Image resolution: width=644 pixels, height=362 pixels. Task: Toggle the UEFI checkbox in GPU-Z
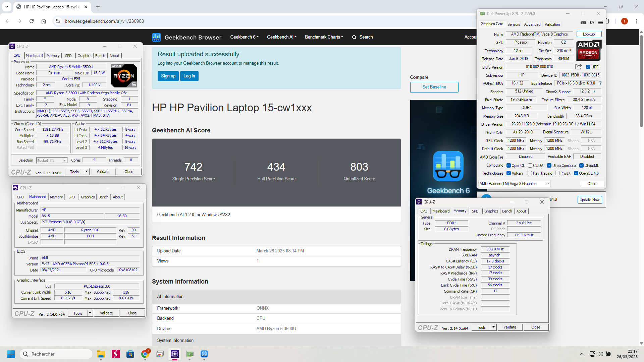pyautogui.click(x=588, y=67)
